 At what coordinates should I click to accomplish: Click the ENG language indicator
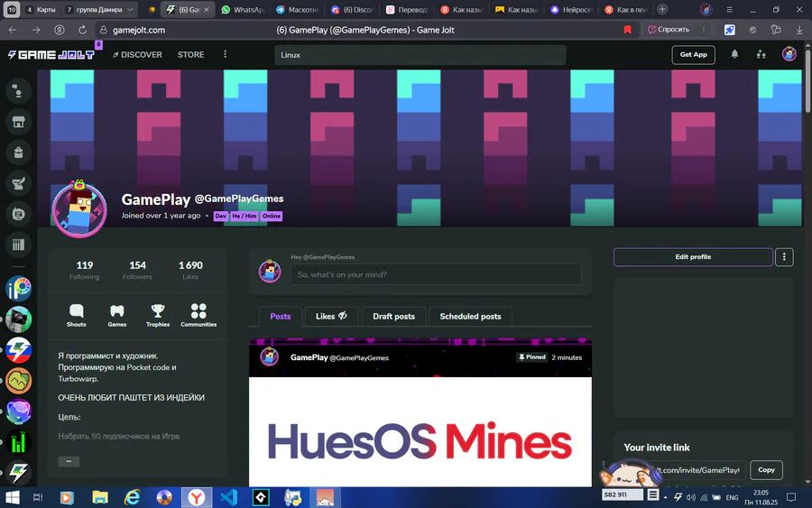coord(732,497)
